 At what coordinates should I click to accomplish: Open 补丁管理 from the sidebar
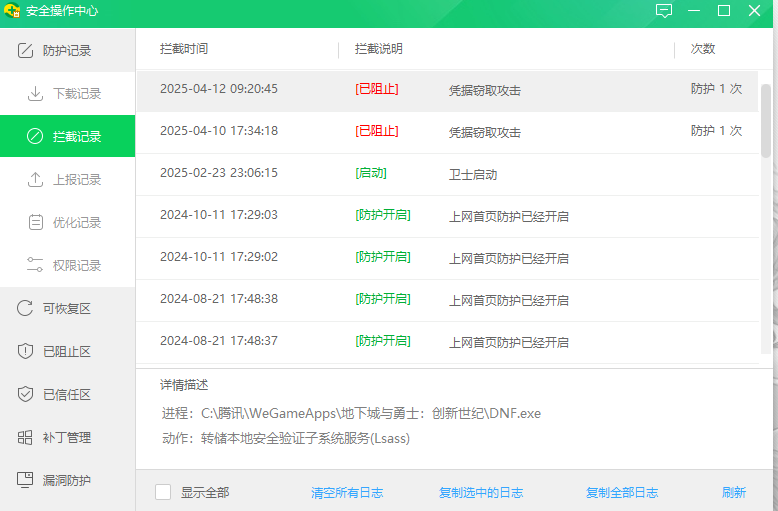[x=66, y=437]
